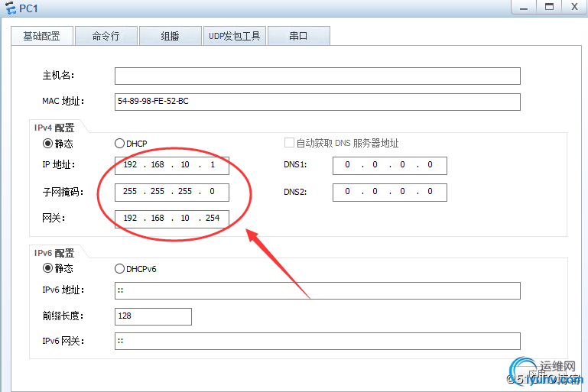Image resolution: width=588 pixels, height=392 pixels.
Task: Click the 网关 field 192.168.10.254
Action: pyautogui.click(x=172, y=219)
